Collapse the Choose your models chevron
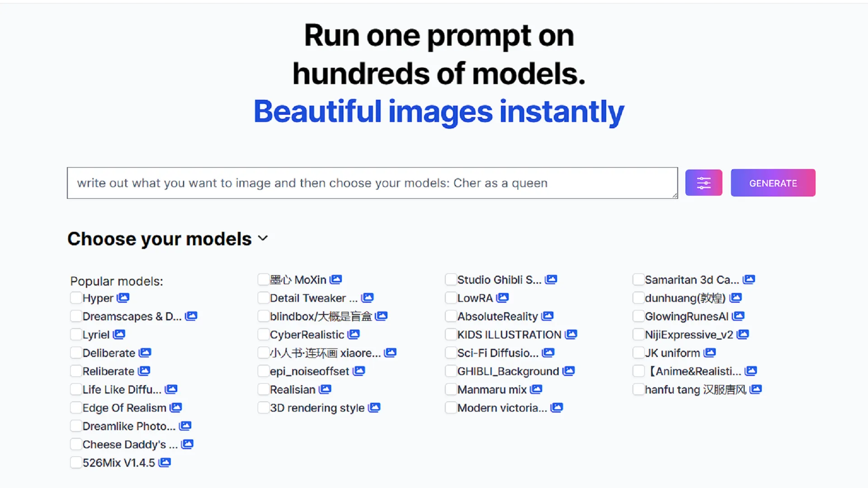The image size is (868, 488). (263, 238)
